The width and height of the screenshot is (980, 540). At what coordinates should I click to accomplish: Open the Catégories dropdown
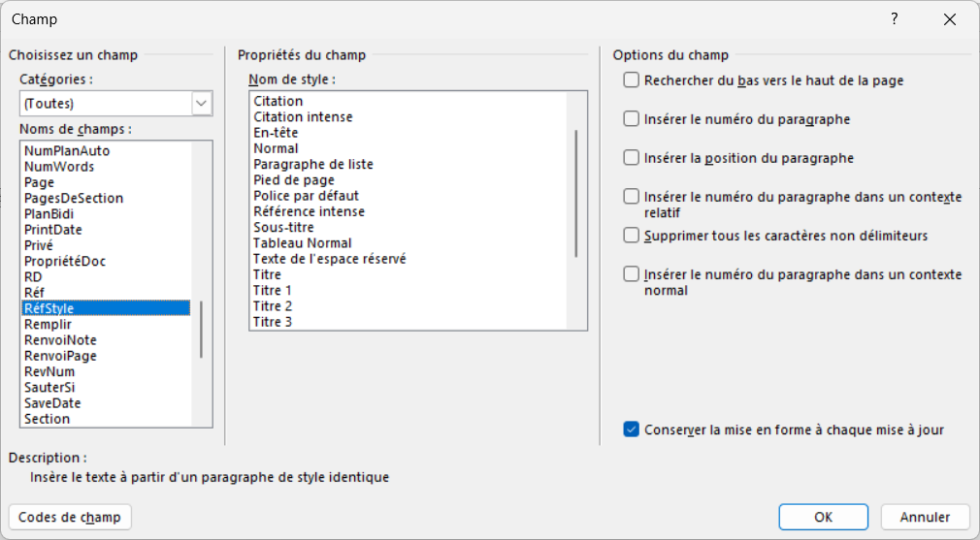tap(202, 104)
